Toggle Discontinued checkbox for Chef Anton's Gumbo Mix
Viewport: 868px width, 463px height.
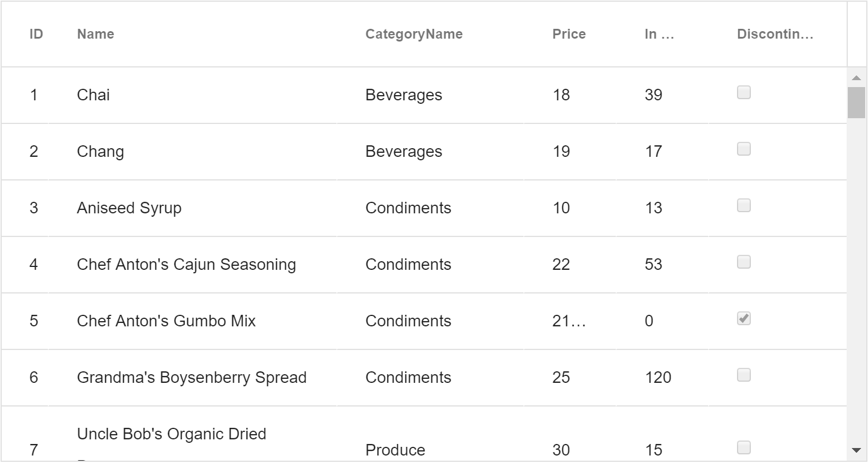(x=744, y=319)
